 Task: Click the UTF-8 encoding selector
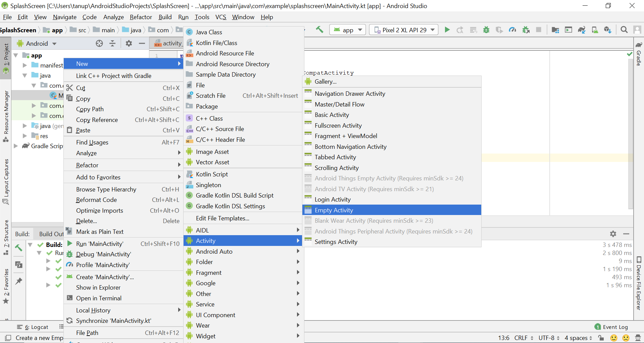tap(549, 338)
